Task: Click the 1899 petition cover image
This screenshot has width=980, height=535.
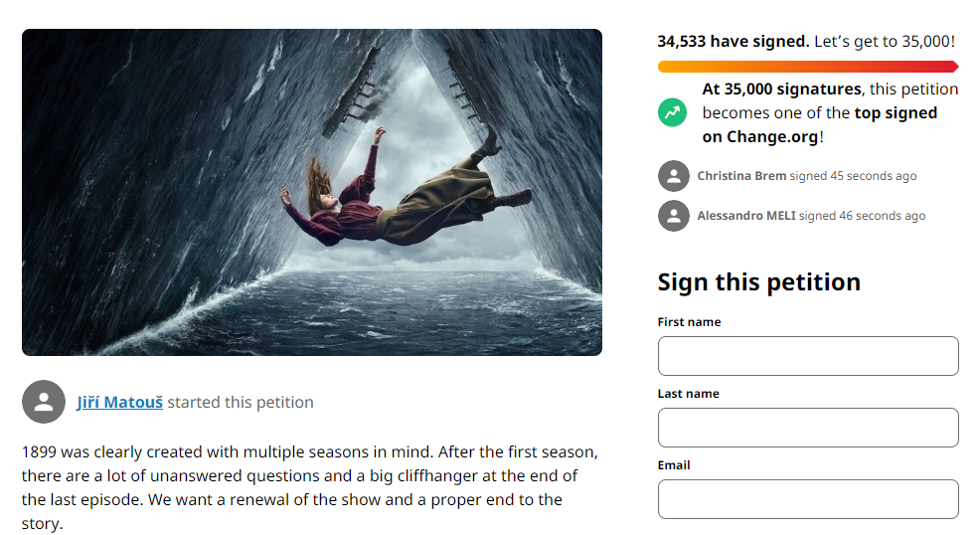Action: coord(312,193)
